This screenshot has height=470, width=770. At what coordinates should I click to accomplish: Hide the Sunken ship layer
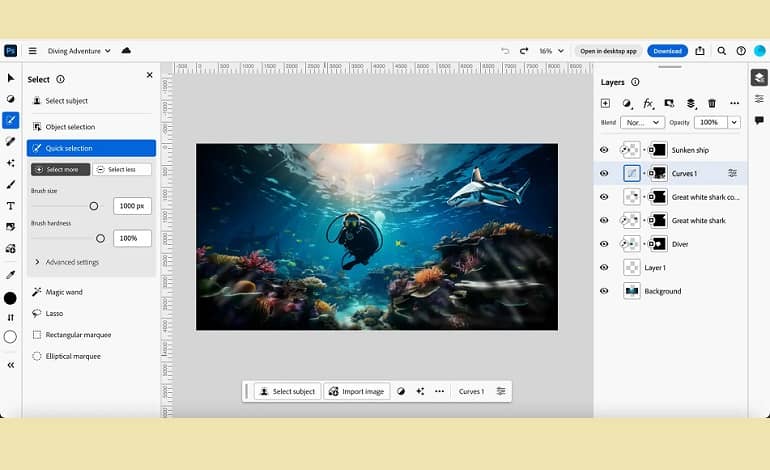pyautogui.click(x=604, y=150)
